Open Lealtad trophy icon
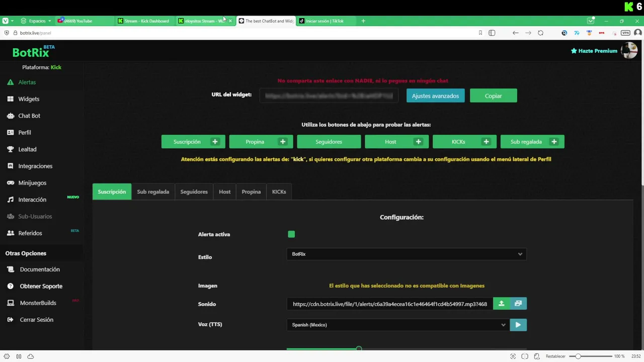Viewport: 644px width, 362px height. (10, 149)
